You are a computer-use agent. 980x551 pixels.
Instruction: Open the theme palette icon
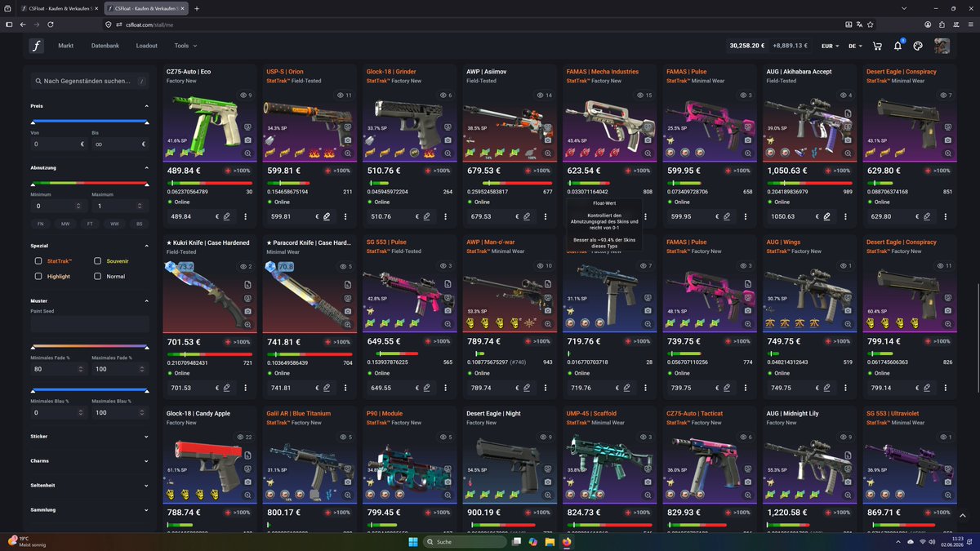(x=918, y=46)
